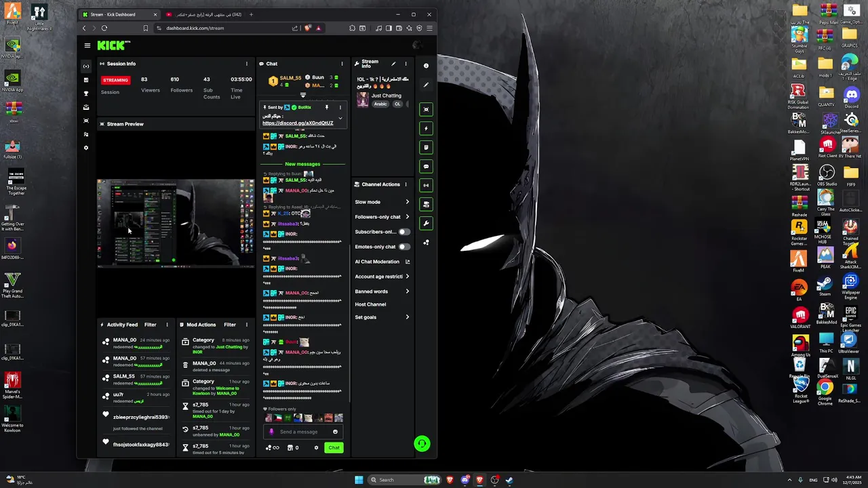
Task: Click the Just Chatting category
Action: pyautogui.click(x=387, y=96)
